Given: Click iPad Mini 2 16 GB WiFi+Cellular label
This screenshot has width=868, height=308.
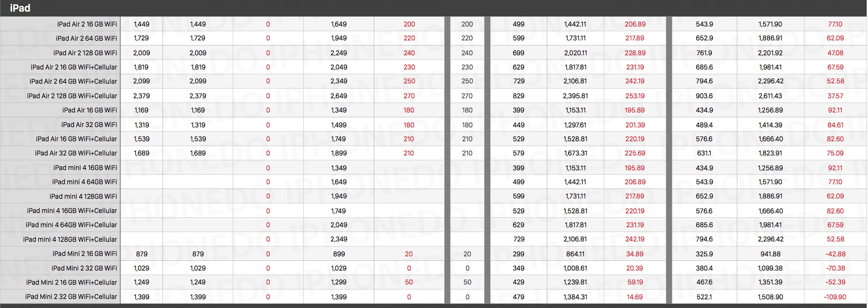Looking at the screenshot, I should click(x=71, y=282).
